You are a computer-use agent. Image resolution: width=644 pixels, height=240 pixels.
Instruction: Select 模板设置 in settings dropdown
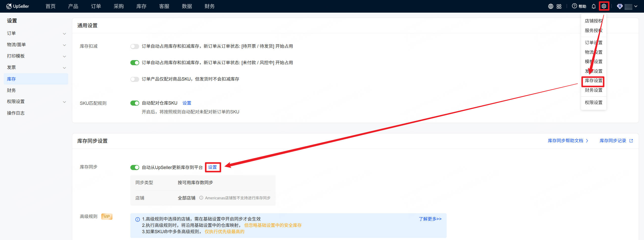tap(594, 62)
